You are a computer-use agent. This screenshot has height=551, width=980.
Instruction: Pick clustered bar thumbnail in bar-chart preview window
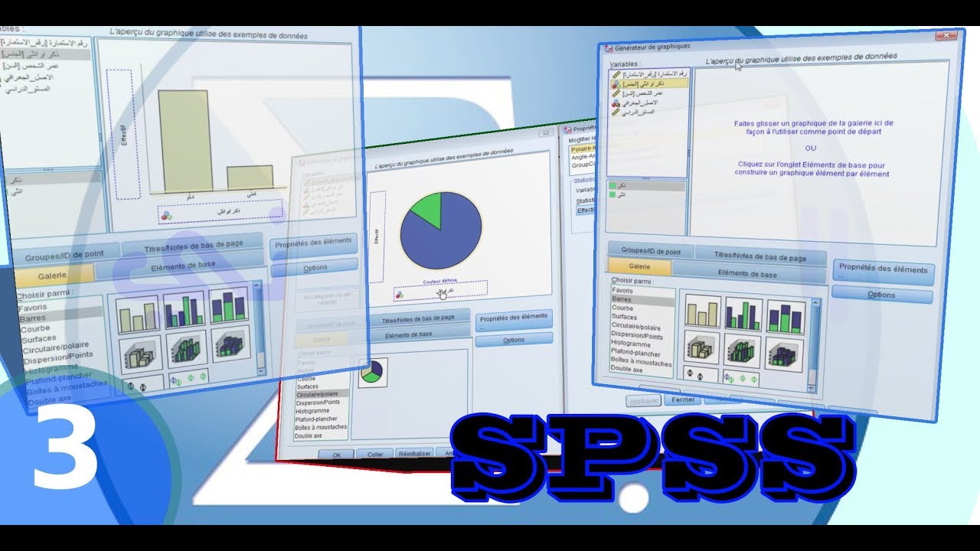pyautogui.click(x=184, y=309)
